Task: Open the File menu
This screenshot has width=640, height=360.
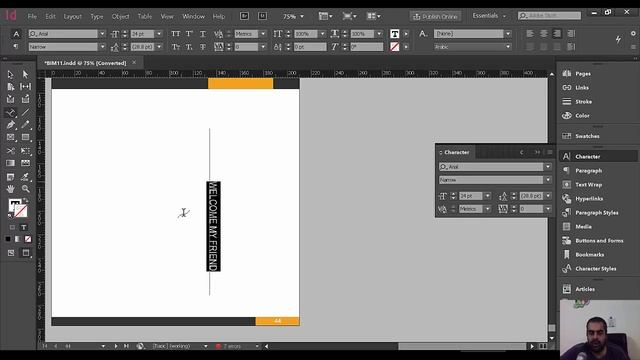Action: pyautogui.click(x=32, y=16)
